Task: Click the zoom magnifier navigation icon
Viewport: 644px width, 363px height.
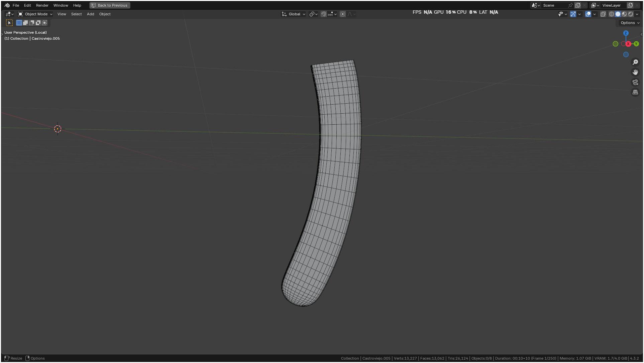Action: point(635,62)
